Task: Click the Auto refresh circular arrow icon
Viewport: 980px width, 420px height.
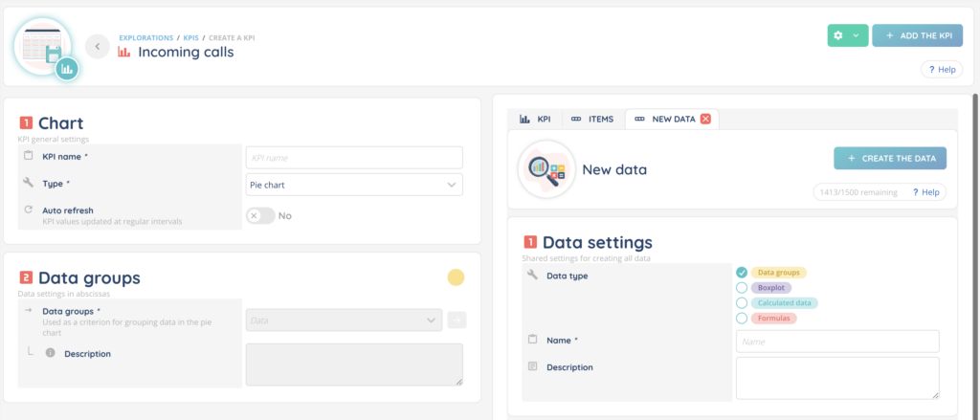Action: [28, 210]
